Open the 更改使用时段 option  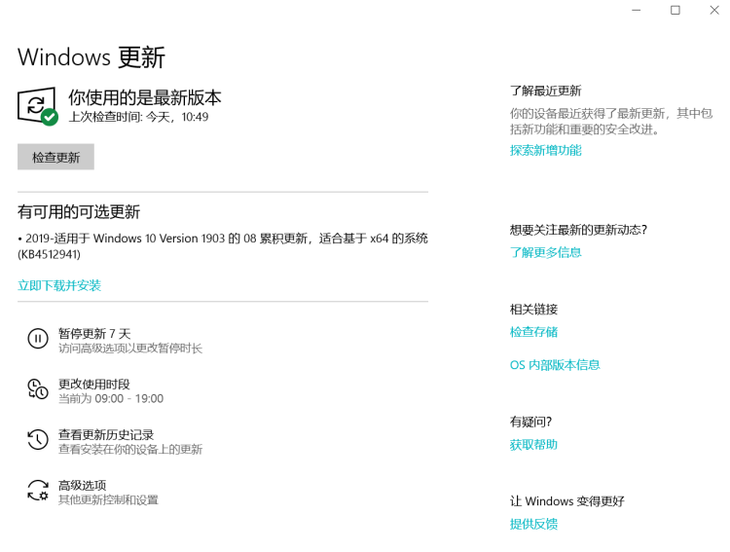95,391
